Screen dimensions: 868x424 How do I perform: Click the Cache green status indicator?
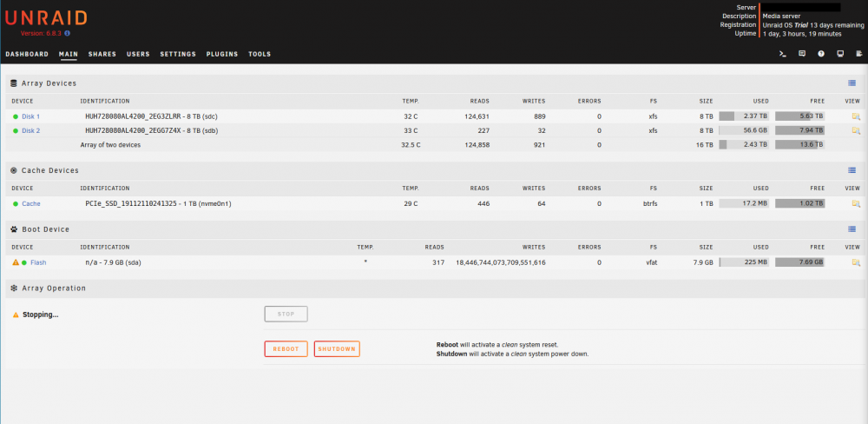[16, 204]
